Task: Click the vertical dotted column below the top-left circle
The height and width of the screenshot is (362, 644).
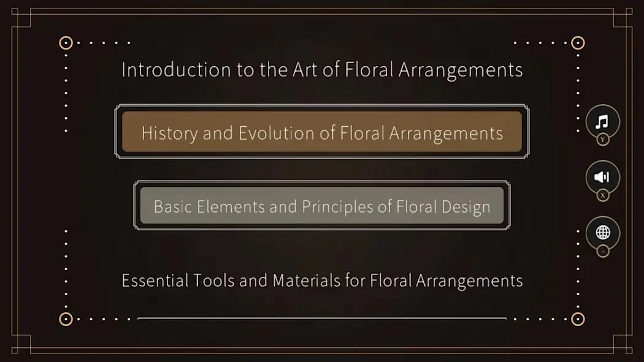Action: 66,92
